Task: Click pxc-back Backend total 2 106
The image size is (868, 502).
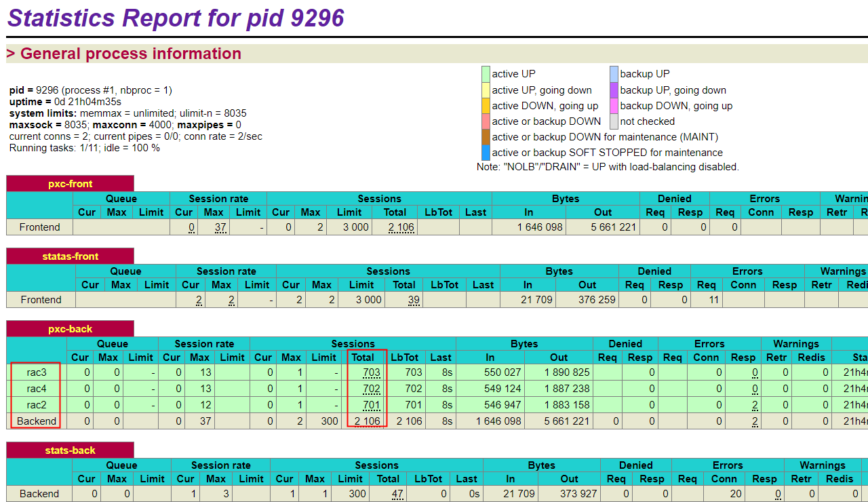Action: [367, 421]
